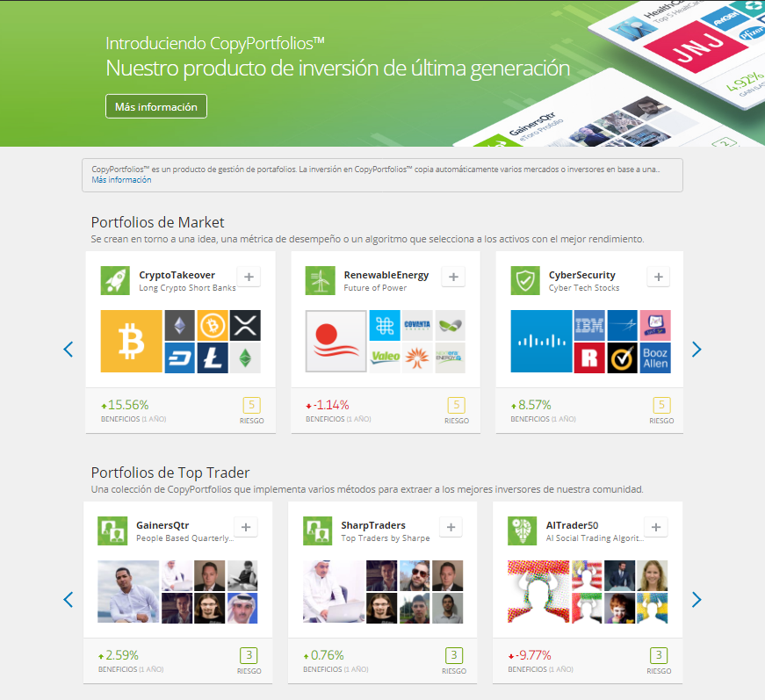Click the CyberSecurity shield icon
Screen dimensions: 765x700
[525, 280]
